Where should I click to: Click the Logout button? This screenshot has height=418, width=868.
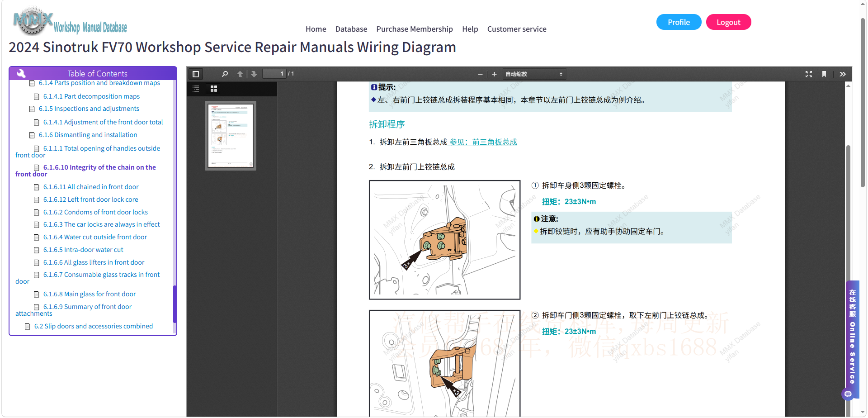tap(728, 22)
